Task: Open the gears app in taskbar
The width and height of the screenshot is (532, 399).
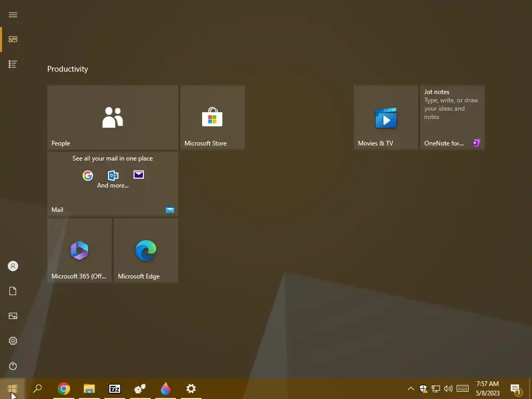Action: pyautogui.click(x=140, y=389)
